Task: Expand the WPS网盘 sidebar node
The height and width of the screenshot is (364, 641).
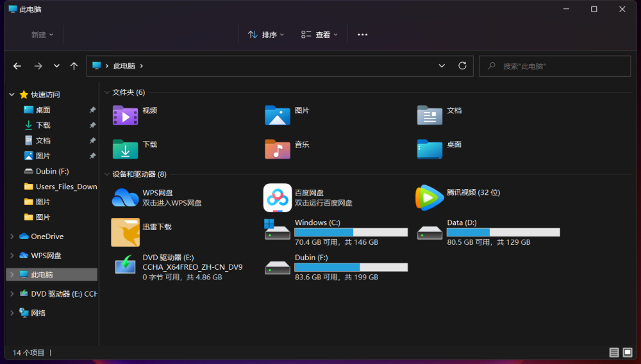Action: (x=12, y=255)
